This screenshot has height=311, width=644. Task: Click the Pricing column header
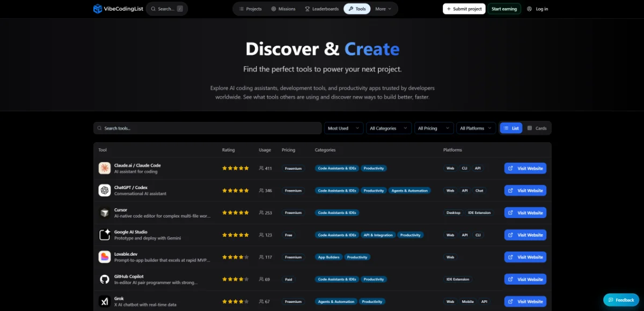click(x=289, y=150)
